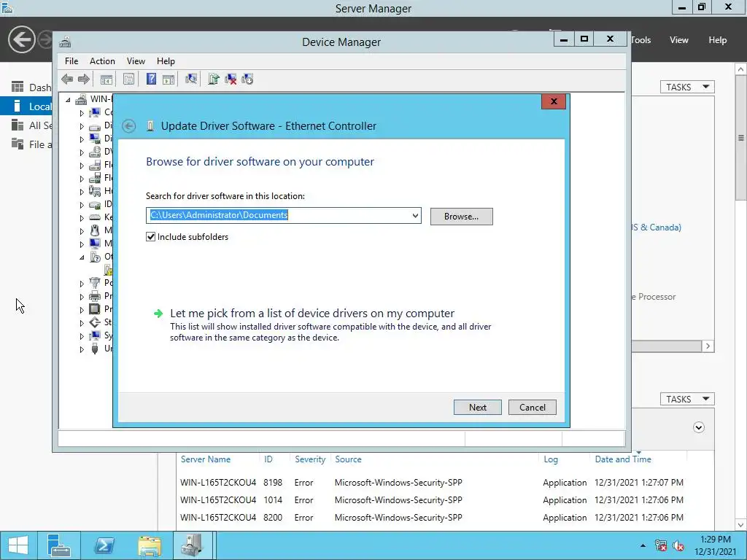
Task: Expand the DVD/CD-ROM drives node
Action: click(82, 152)
